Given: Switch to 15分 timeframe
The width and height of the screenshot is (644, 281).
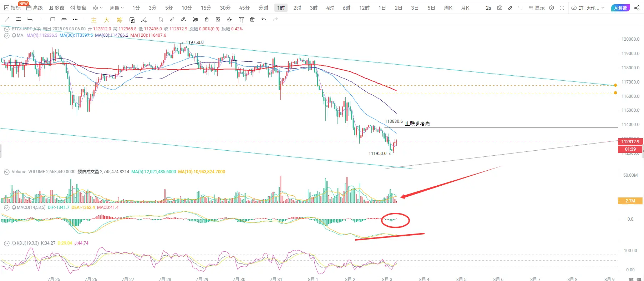Looking at the screenshot, I should tap(206, 8).
